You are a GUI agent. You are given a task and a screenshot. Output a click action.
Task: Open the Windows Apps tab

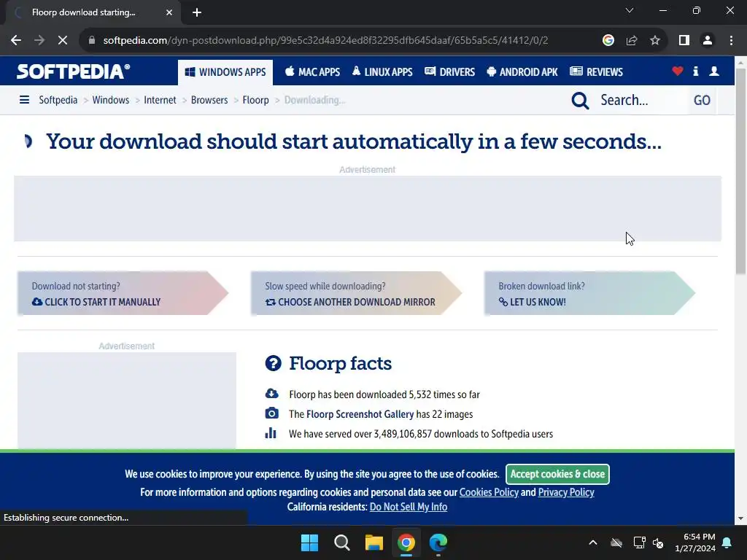click(225, 72)
